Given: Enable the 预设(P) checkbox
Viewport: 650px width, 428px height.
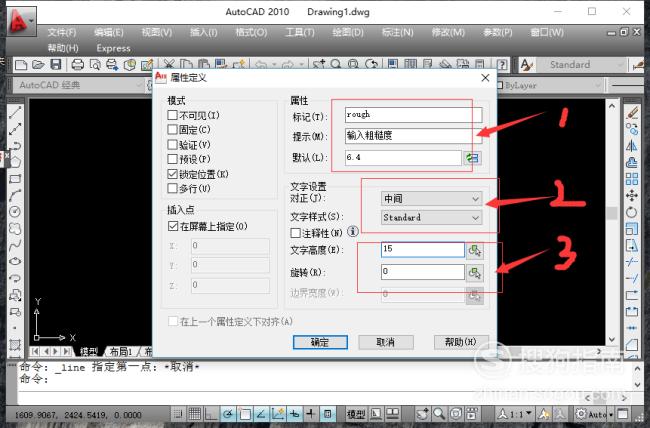Looking at the screenshot, I should tap(172, 159).
